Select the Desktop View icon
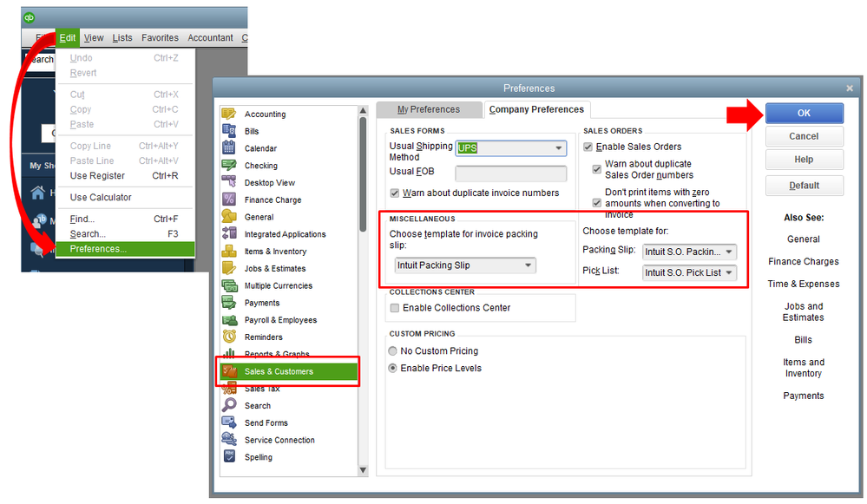Viewport: 867px width, 504px height. click(229, 182)
